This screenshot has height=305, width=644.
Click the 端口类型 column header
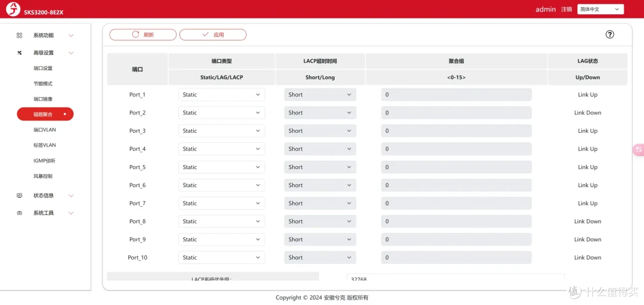point(222,61)
